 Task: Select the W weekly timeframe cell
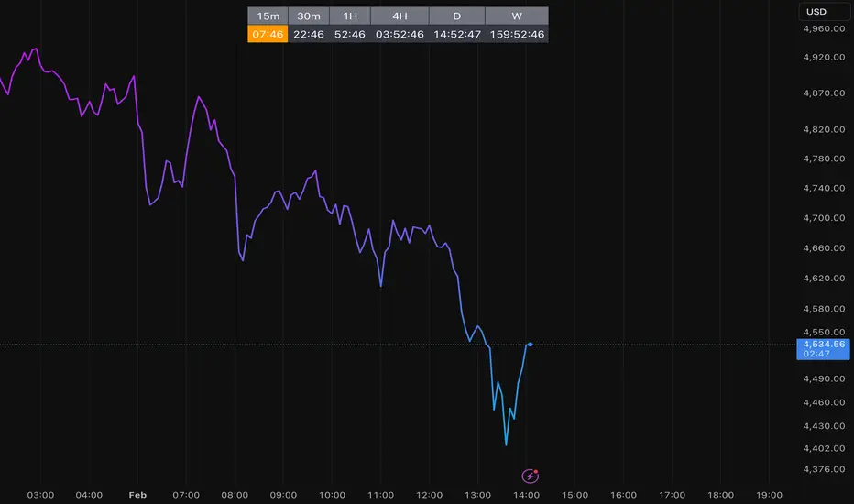coord(516,16)
